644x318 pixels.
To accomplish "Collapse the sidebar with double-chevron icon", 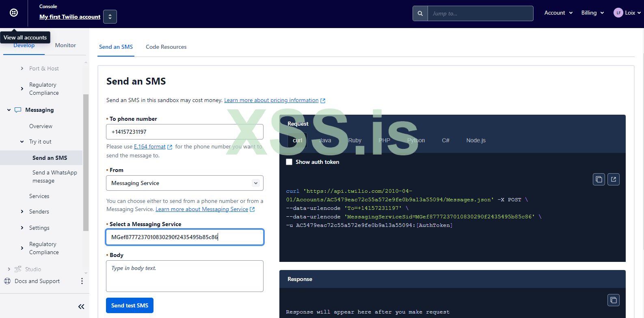I will [x=81, y=307].
